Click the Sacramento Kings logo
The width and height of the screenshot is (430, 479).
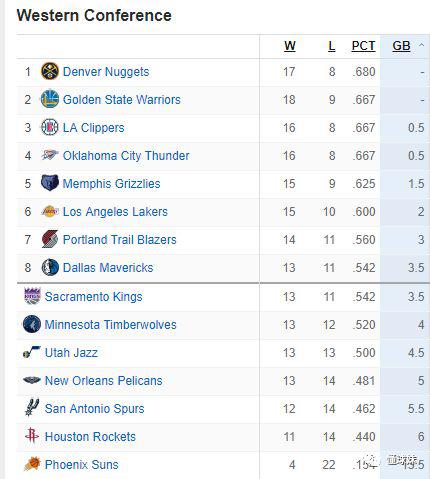click(32, 296)
